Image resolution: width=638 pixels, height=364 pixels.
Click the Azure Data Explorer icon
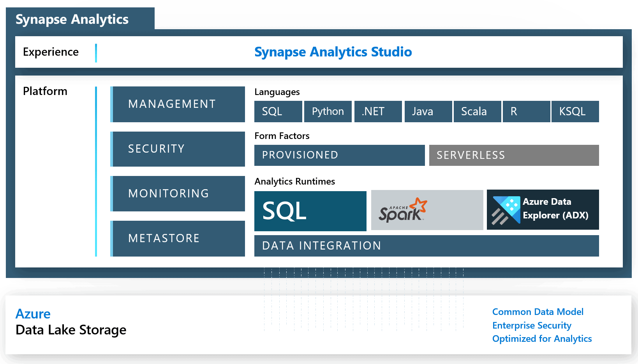click(x=506, y=210)
